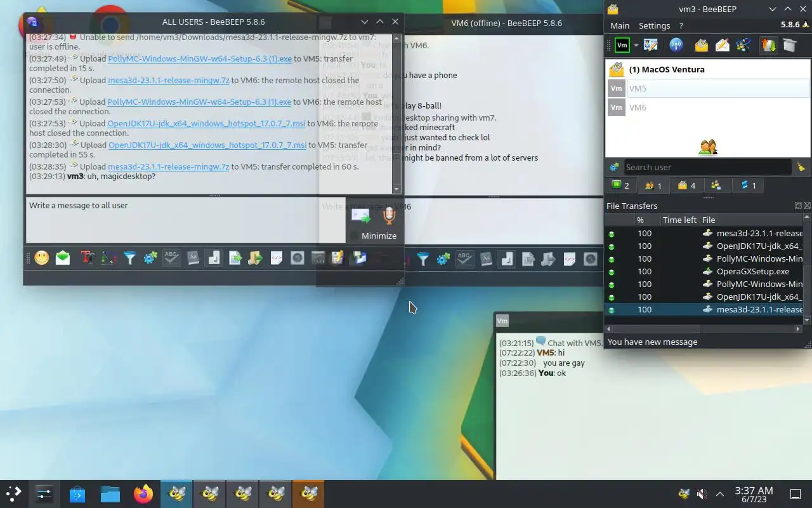Screen dimensions: 812x508
Task: Switch to the tab labeled 2
Action: point(620,185)
